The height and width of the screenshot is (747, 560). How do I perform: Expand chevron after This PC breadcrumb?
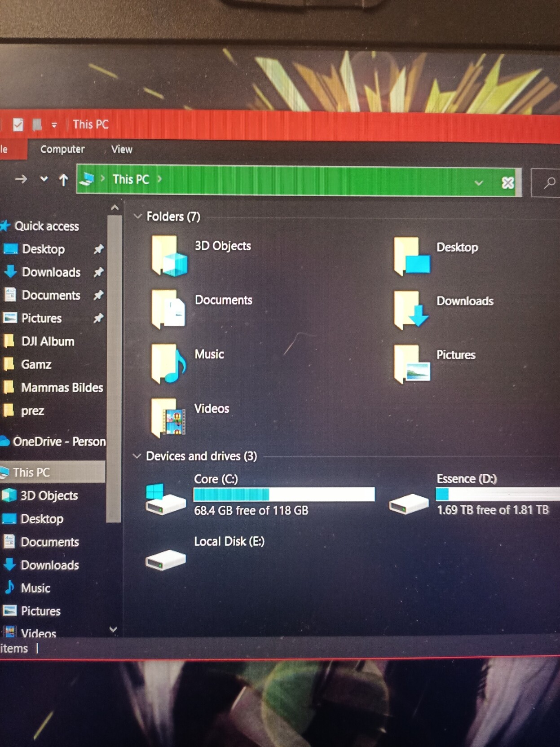tap(160, 179)
